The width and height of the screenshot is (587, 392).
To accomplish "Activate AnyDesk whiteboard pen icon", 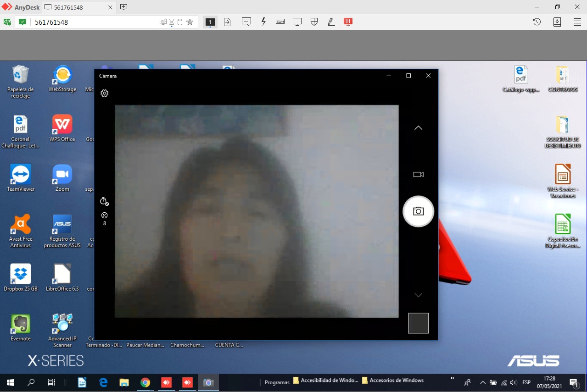I will pyautogui.click(x=331, y=22).
